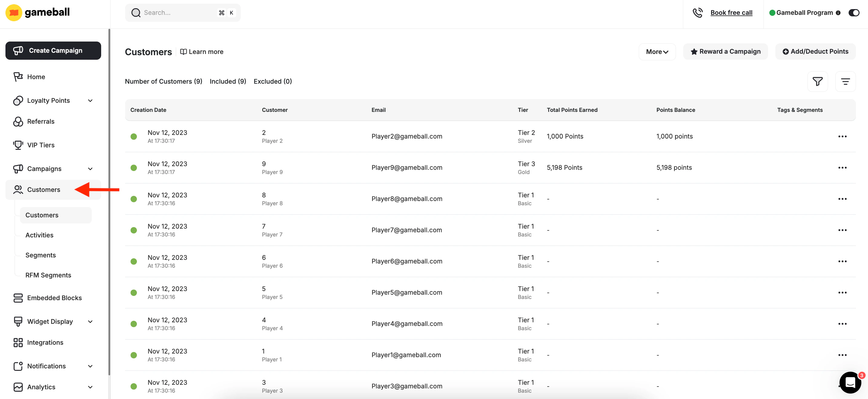Click the Home sidebar icon
The width and height of the screenshot is (868, 399).
pos(18,77)
